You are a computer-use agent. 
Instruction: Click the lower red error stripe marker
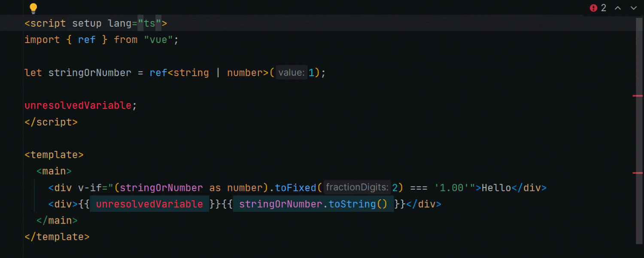(638, 172)
